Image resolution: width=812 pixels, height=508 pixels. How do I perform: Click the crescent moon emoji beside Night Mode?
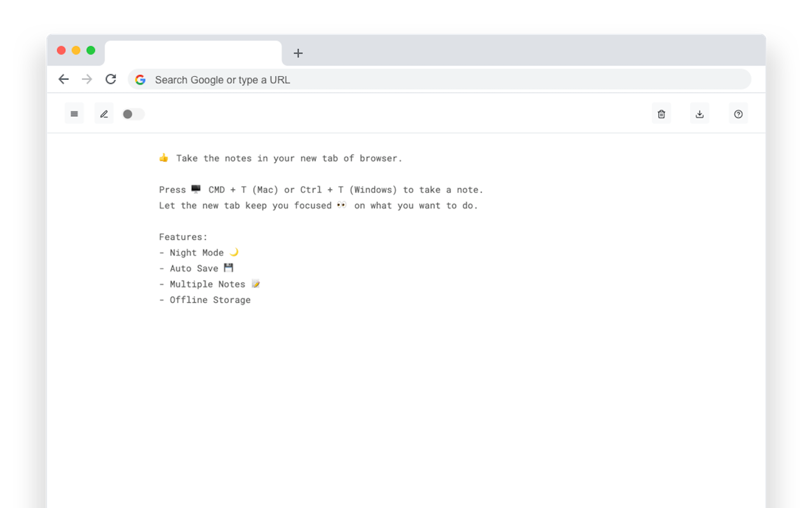point(233,252)
